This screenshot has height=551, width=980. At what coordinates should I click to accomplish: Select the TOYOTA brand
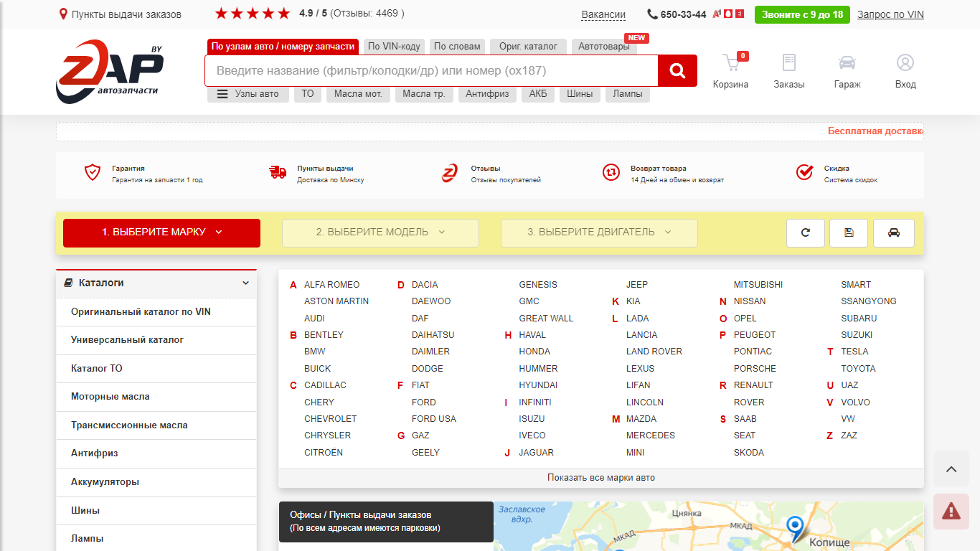[x=858, y=369]
